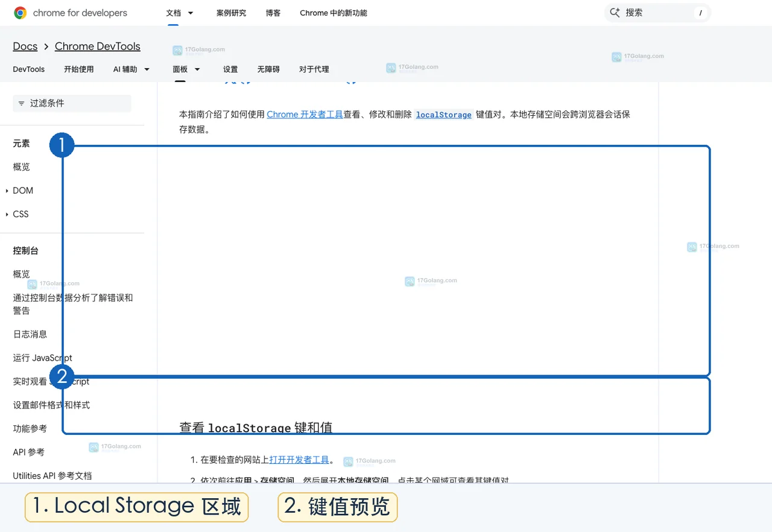
Task: Click the Chrome for Developers logo
Action: pos(71,13)
